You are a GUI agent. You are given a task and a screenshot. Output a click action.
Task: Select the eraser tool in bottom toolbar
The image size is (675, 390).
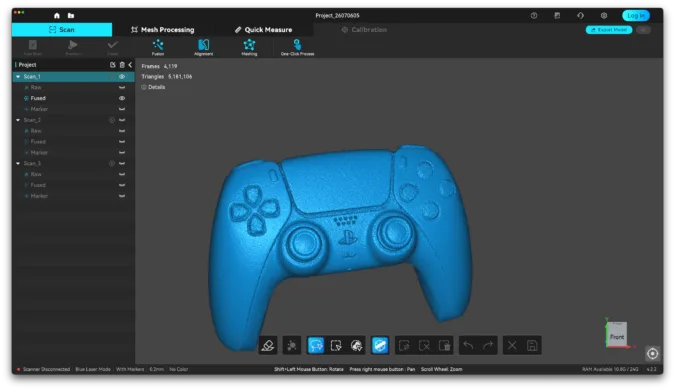tap(268, 345)
